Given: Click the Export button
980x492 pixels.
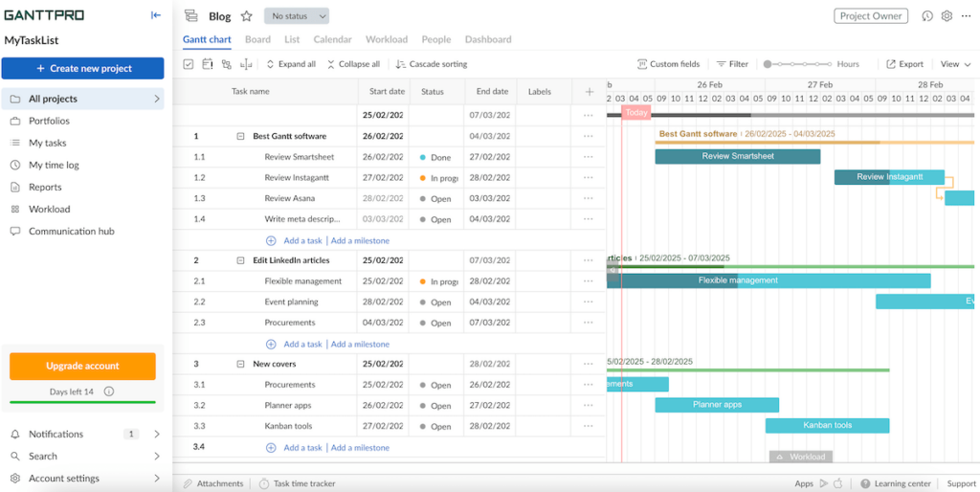Looking at the screenshot, I should pyautogui.click(x=904, y=64).
